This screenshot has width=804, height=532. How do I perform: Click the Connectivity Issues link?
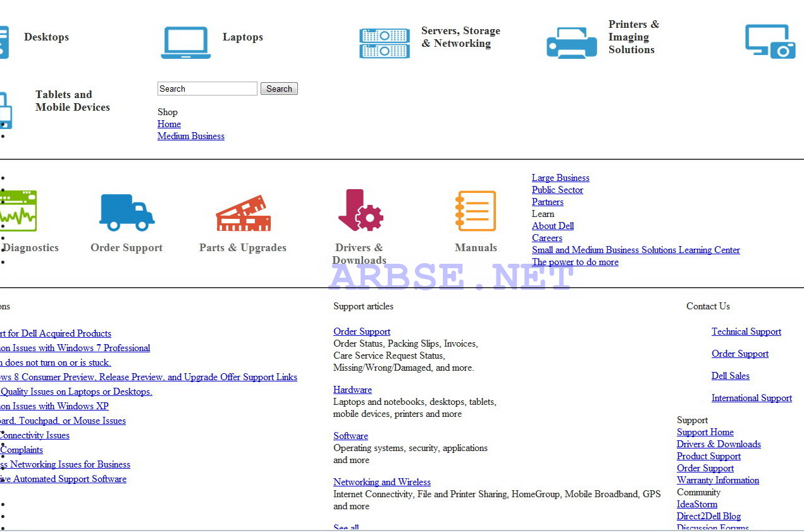coord(35,435)
